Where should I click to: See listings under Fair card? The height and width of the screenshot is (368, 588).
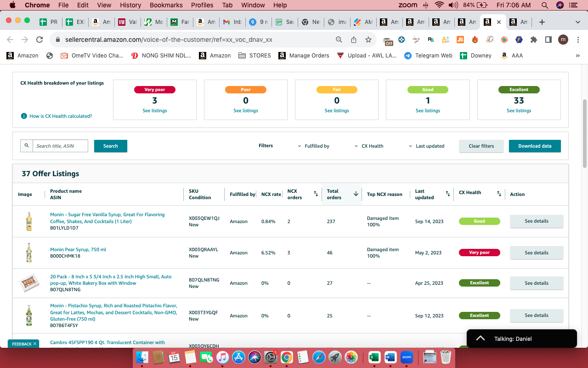click(x=337, y=111)
